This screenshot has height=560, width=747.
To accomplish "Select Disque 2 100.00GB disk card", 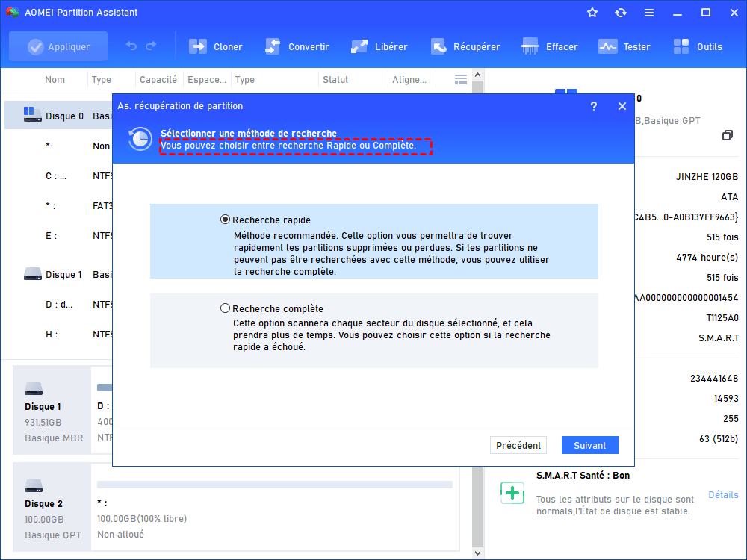I will (52, 507).
